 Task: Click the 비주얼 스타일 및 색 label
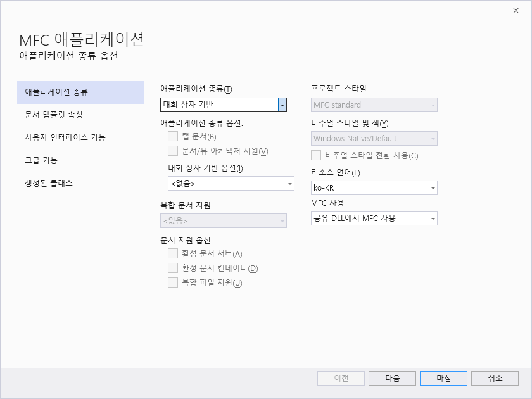click(x=350, y=123)
